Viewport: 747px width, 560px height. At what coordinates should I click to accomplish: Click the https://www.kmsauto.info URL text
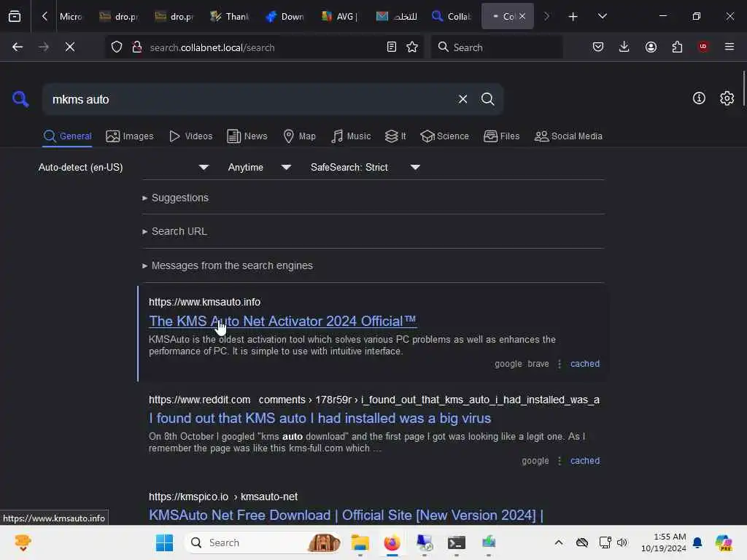pos(204,302)
